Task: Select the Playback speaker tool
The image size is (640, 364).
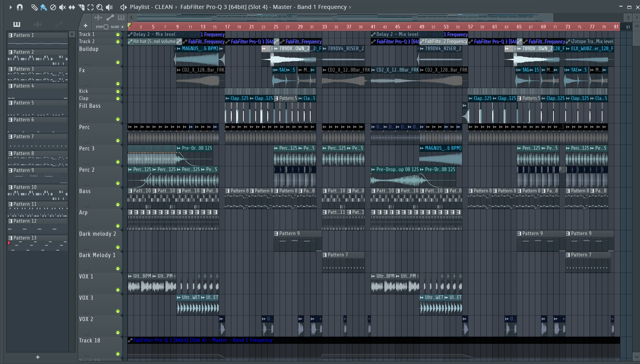Action: [109, 7]
